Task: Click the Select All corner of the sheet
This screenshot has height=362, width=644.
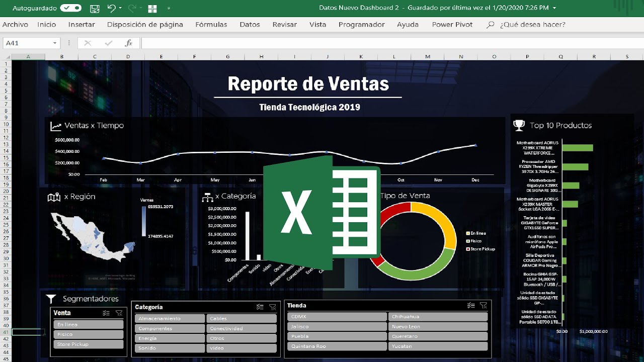Action: click(x=6, y=57)
